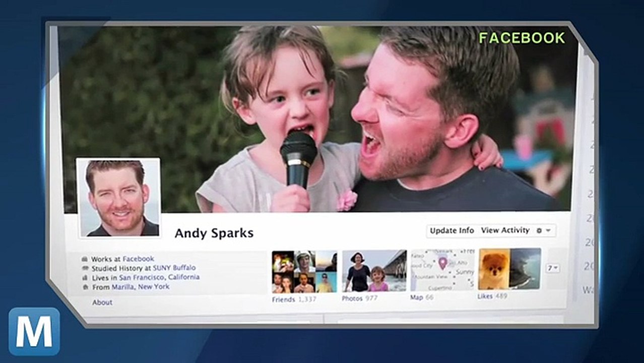Screen dimensions: 644x363
Task: Open the gear settings dropdown
Action: (544, 230)
